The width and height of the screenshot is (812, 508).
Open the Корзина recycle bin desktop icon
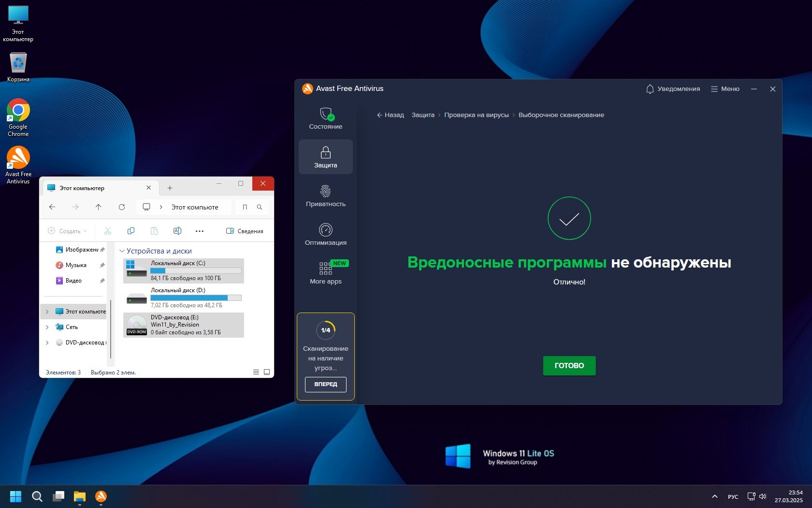pyautogui.click(x=18, y=67)
